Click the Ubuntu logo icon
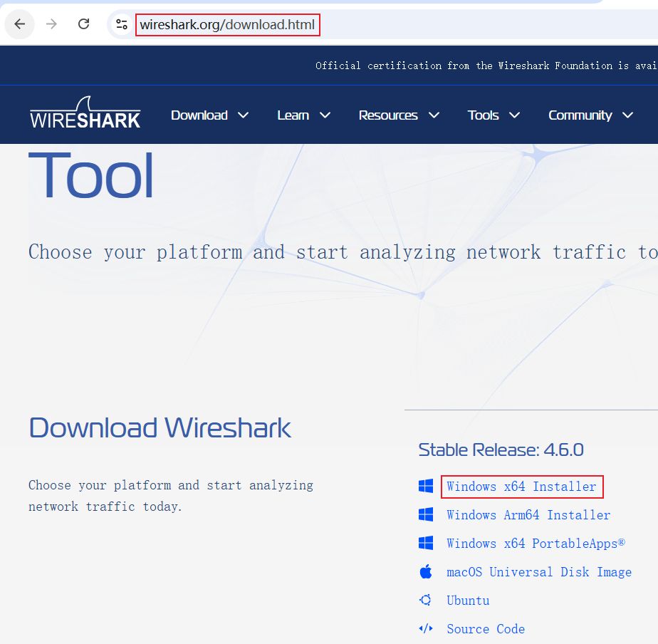Image resolution: width=658 pixels, height=644 pixels. click(426, 601)
